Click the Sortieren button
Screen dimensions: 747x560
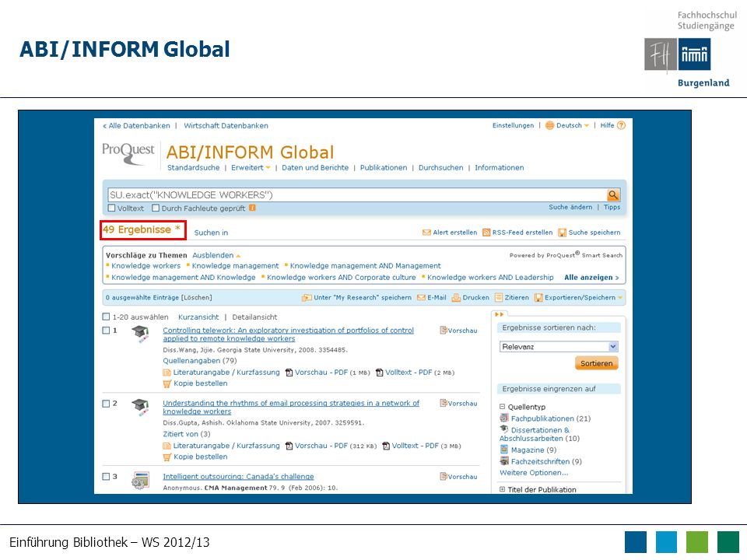point(597,363)
